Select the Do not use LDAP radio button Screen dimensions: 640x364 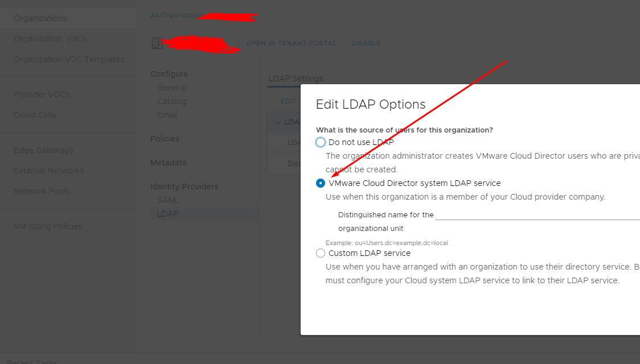tap(321, 142)
